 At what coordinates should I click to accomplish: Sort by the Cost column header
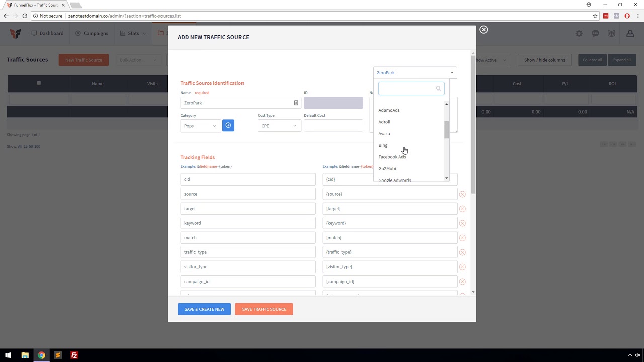pos(517,84)
